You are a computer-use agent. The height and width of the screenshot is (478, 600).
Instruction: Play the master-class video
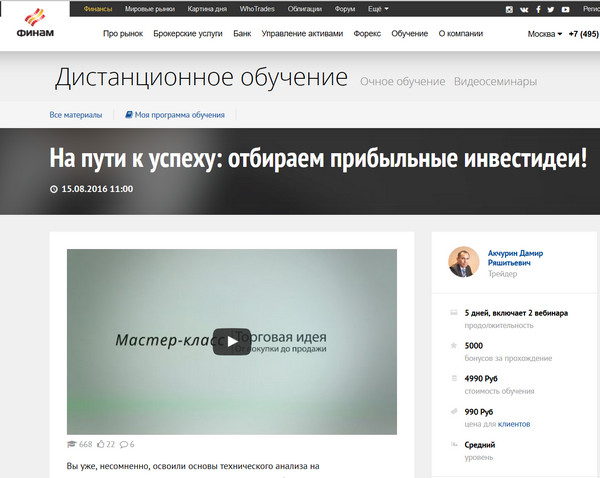tap(232, 341)
